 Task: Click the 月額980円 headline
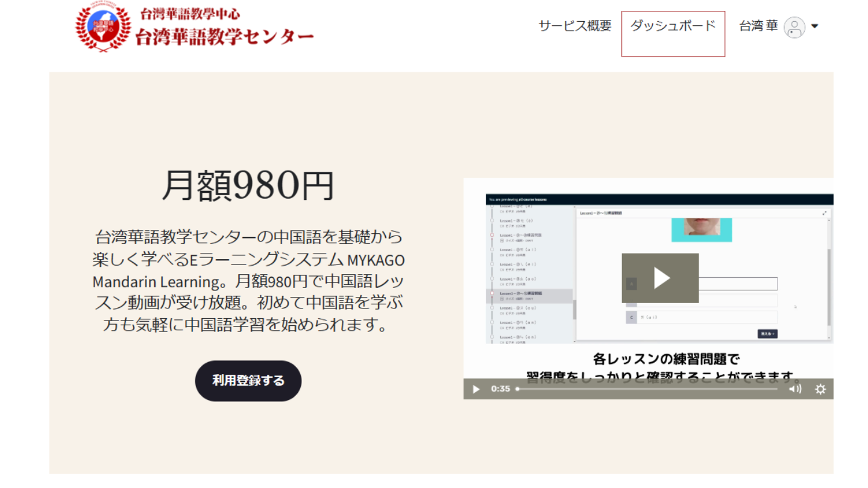[x=248, y=186]
